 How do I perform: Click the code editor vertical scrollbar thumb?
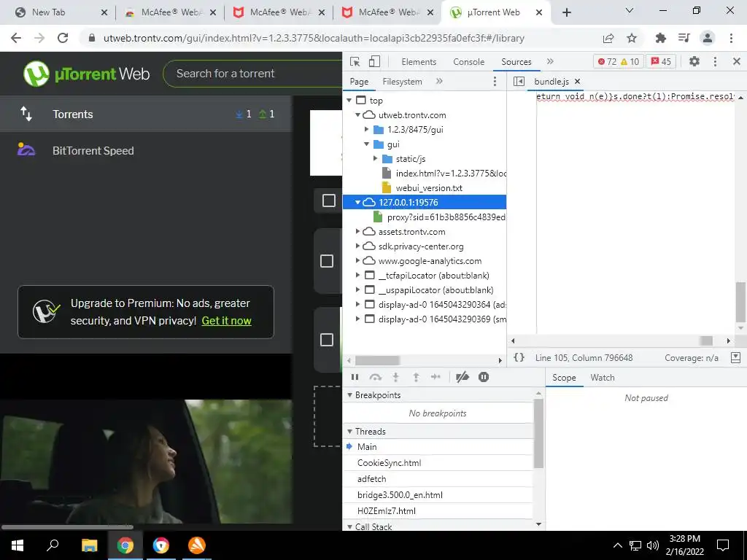pos(740,303)
